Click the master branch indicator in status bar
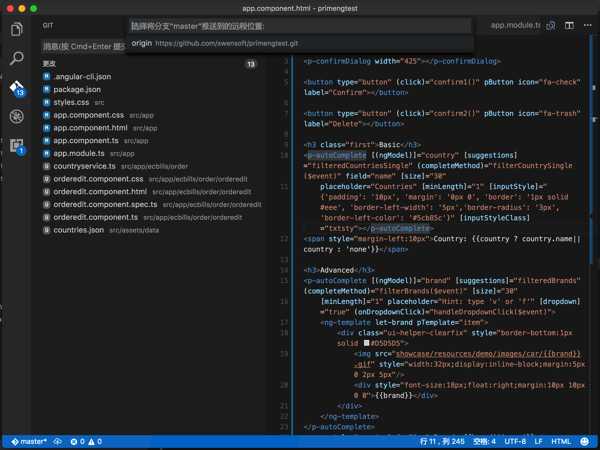The image size is (600, 450). [29, 442]
